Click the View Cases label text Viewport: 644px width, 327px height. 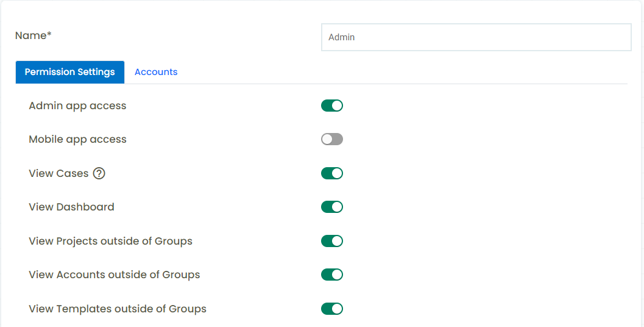pos(58,174)
